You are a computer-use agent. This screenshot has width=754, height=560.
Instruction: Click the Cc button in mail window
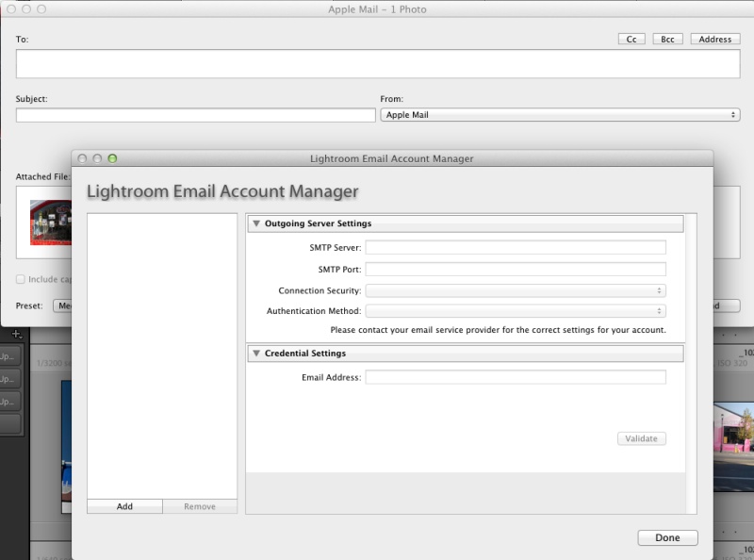pos(631,39)
